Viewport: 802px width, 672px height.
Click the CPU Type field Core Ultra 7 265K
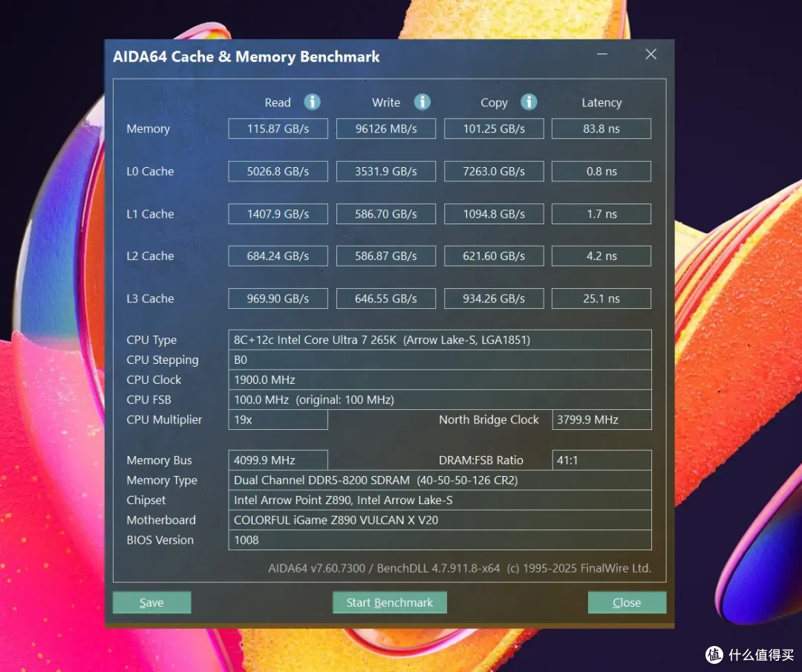tap(440, 339)
